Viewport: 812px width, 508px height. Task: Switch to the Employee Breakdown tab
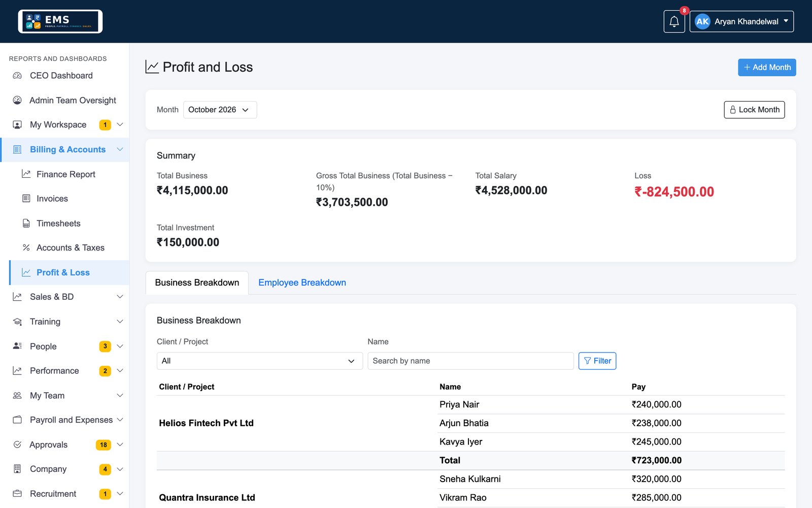[x=302, y=283]
